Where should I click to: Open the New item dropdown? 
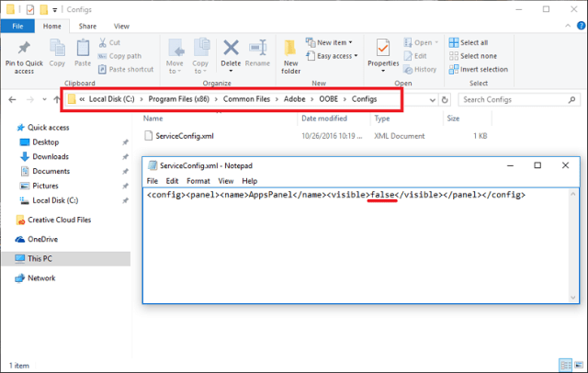[329, 42]
